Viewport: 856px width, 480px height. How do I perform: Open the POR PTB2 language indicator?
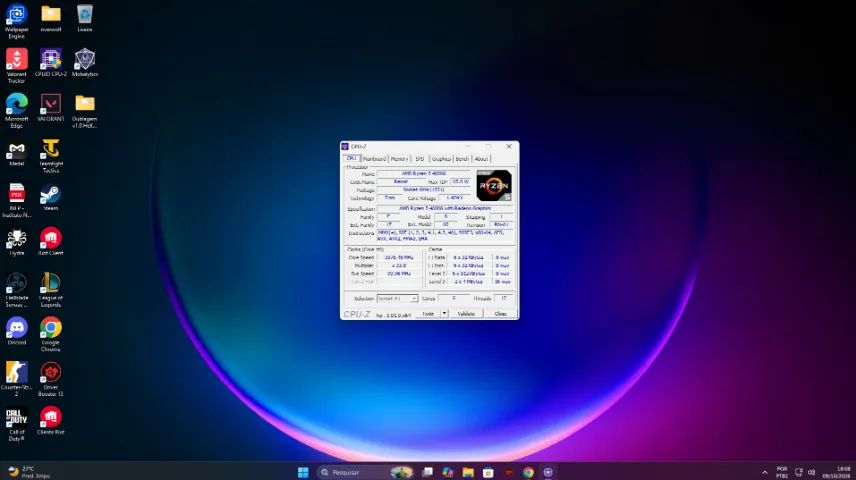coord(782,472)
